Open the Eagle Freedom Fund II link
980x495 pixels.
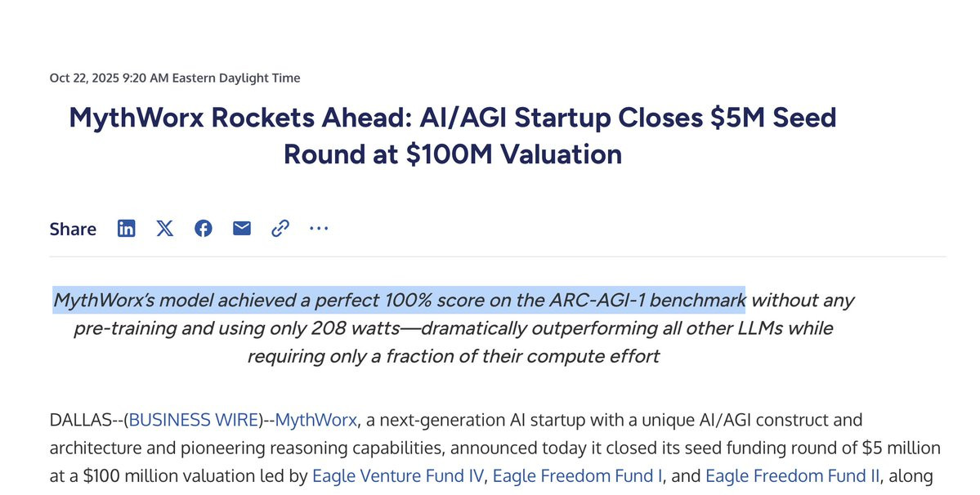pyautogui.click(x=793, y=476)
